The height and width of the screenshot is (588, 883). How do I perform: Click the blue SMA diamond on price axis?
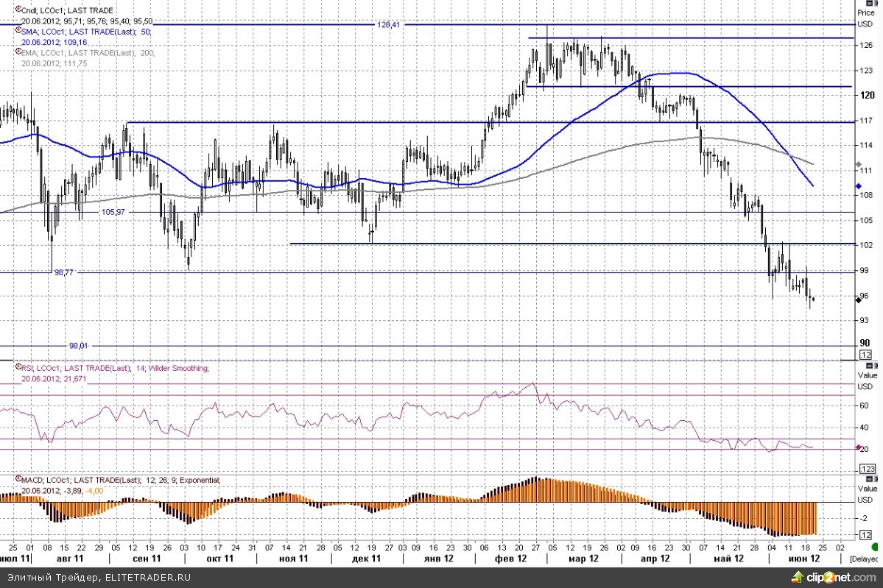pyautogui.click(x=858, y=186)
